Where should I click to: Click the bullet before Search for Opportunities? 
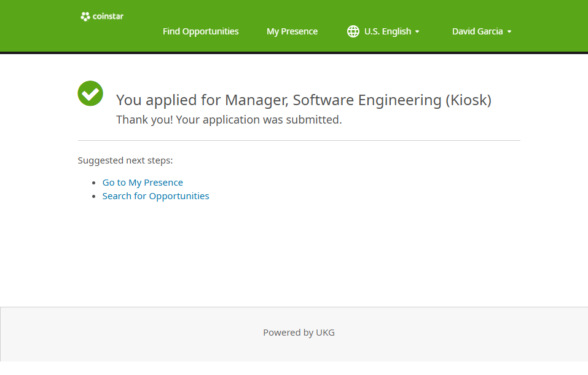pyautogui.click(x=94, y=197)
